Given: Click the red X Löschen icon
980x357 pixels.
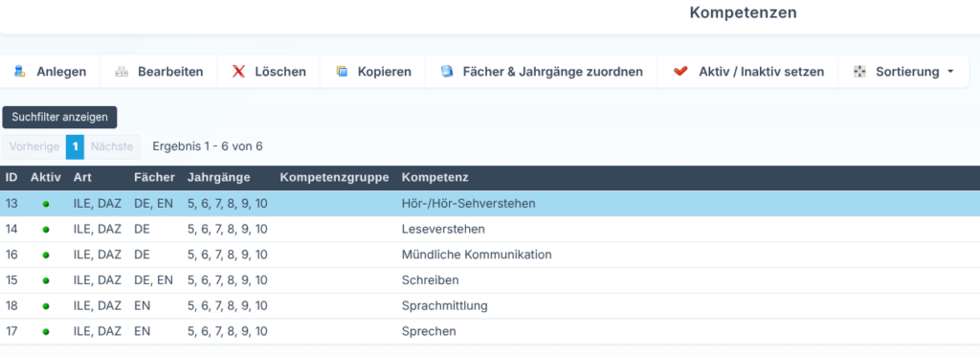Looking at the screenshot, I should click(238, 71).
